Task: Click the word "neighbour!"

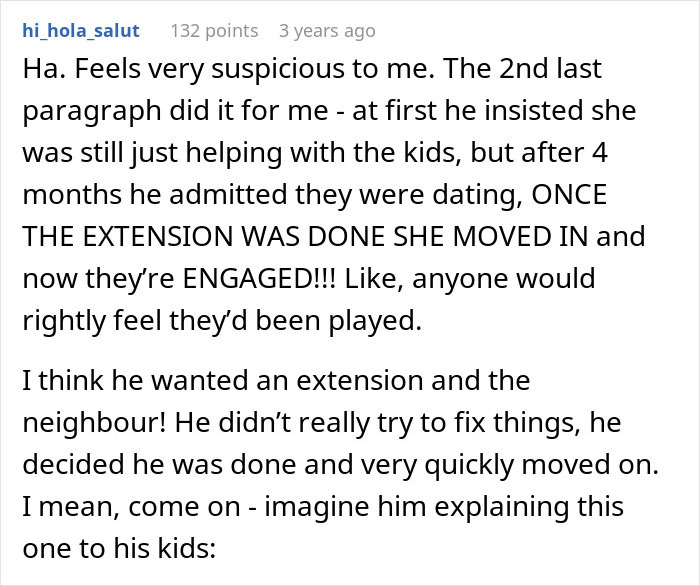Action: tap(90, 423)
